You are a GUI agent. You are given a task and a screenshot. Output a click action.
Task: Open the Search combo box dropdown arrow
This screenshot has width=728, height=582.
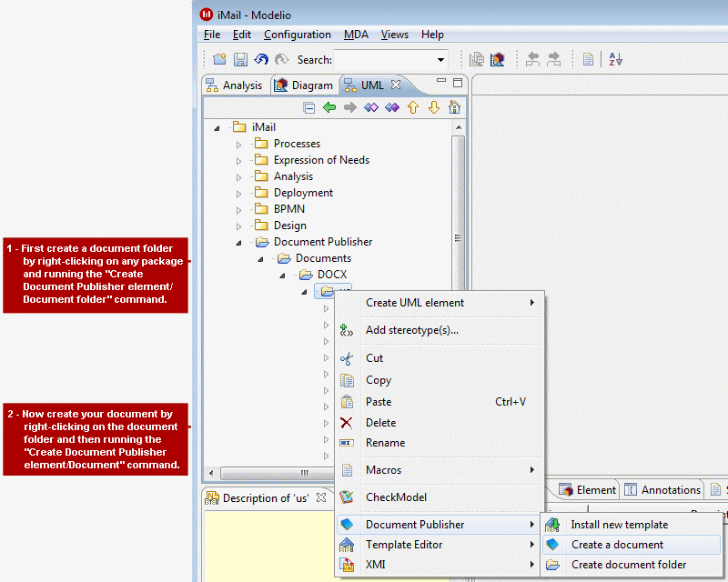pyautogui.click(x=440, y=60)
